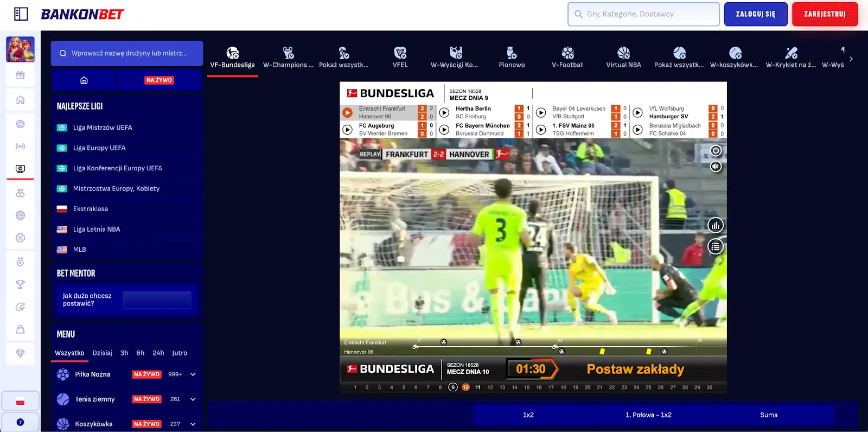The width and height of the screenshot is (868, 432).
Task: Click the ZAREJESTRUJ register button
Action: 825,14
